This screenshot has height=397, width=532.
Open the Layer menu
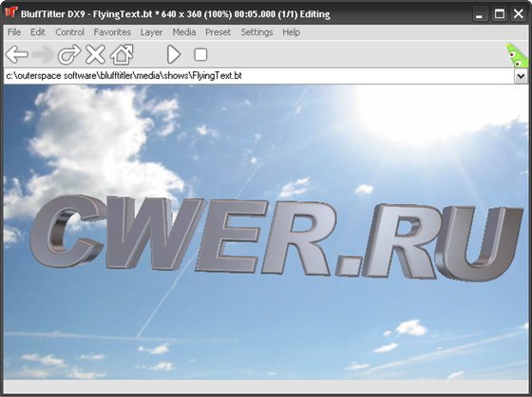tap(151, 32)
